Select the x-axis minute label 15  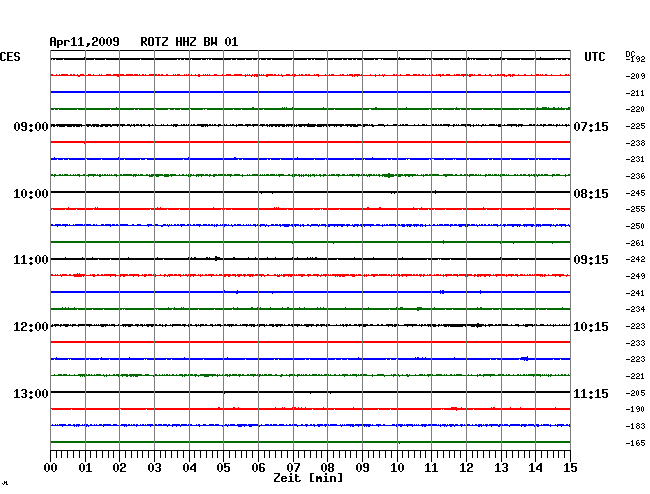click(x=570, y=468)
